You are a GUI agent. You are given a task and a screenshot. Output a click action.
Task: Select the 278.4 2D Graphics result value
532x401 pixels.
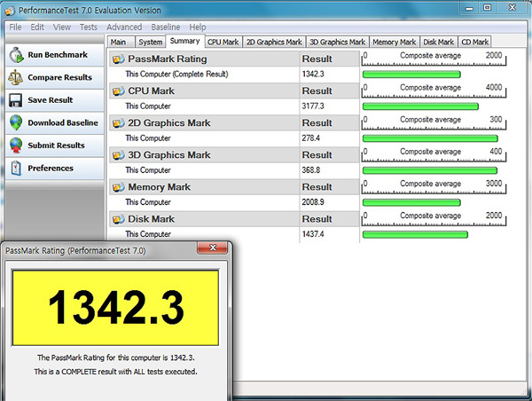(311, 138)
